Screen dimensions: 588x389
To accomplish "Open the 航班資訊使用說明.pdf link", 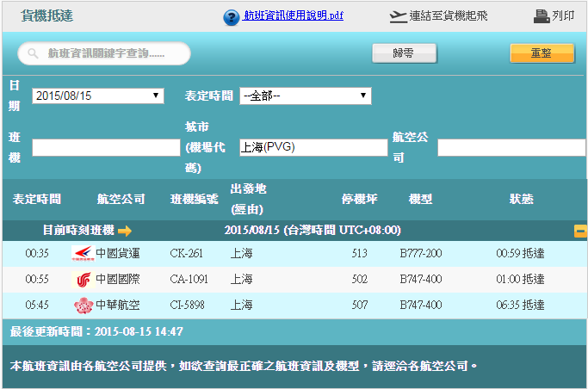I will (x=294, y=15).
